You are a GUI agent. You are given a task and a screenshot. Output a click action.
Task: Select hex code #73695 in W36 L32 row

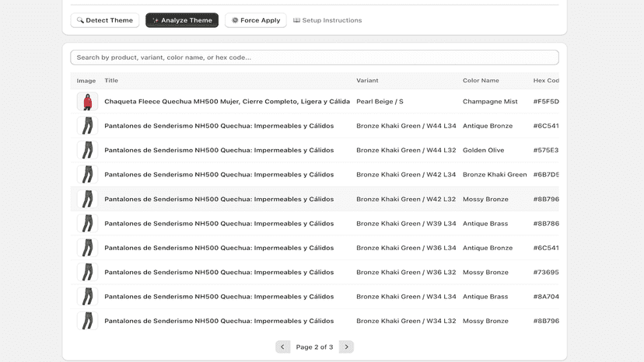point(546,272)
